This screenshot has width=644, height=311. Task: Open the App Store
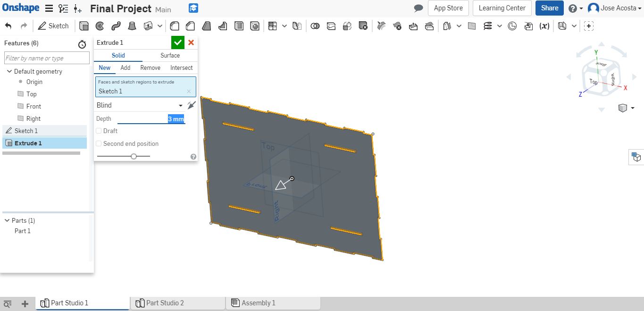tap(448, 8)
